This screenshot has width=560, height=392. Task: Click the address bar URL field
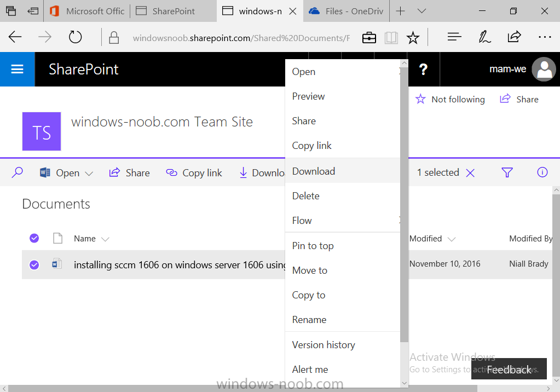click(x=241, y=38)
